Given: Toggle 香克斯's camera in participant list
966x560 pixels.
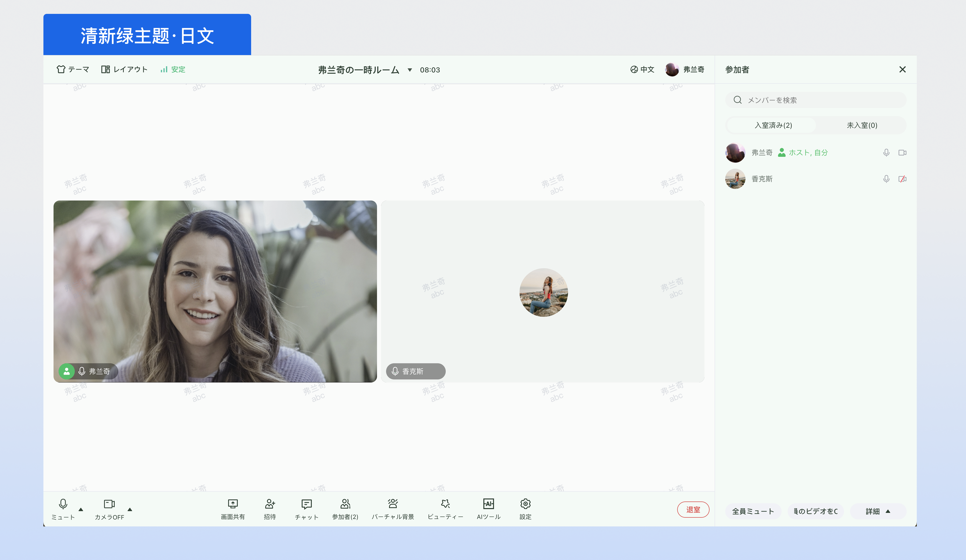Looking at the screenshot, I should pyautogui.click(x=902, y=179).
